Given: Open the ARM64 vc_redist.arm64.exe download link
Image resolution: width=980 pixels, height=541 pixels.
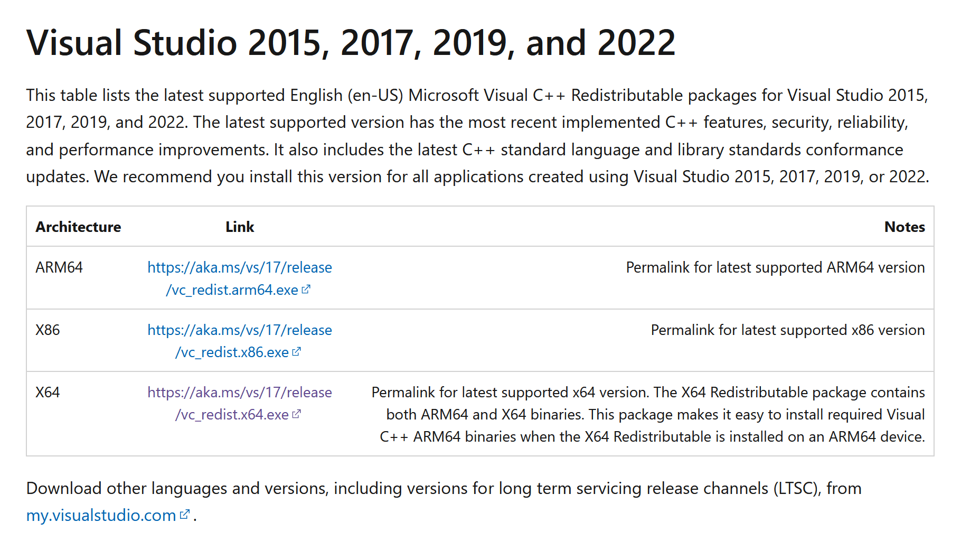Looking at the screenshot, I should pos(239,278).
